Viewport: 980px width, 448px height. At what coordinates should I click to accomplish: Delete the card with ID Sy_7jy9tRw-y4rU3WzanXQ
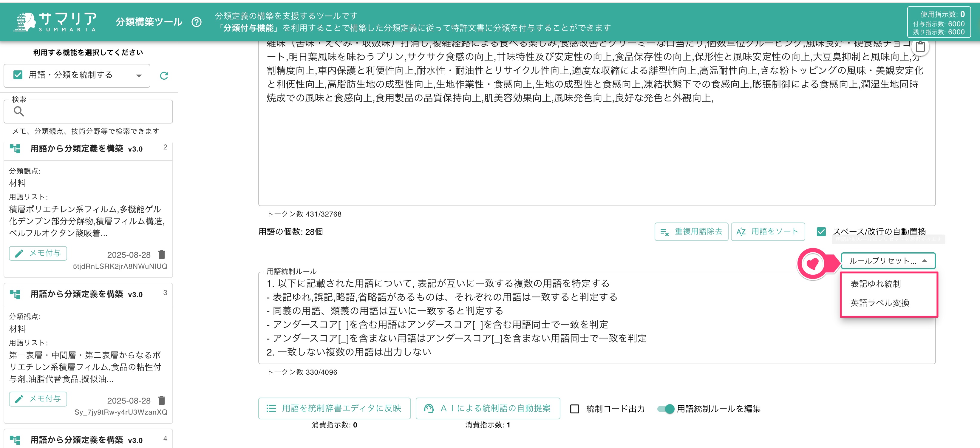pos(162,400)
